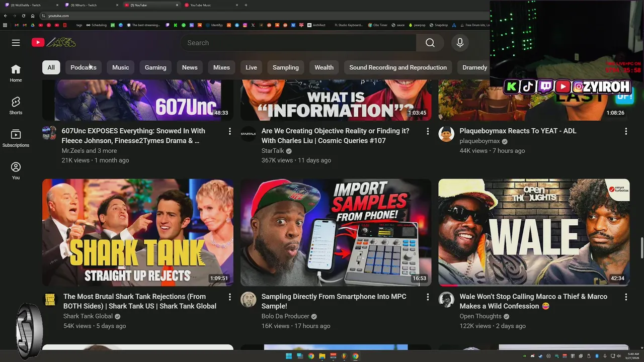Open options for Sampling Directly From Smartphone video
Viewport: 644px width, 362px height.
pos(428,297)
